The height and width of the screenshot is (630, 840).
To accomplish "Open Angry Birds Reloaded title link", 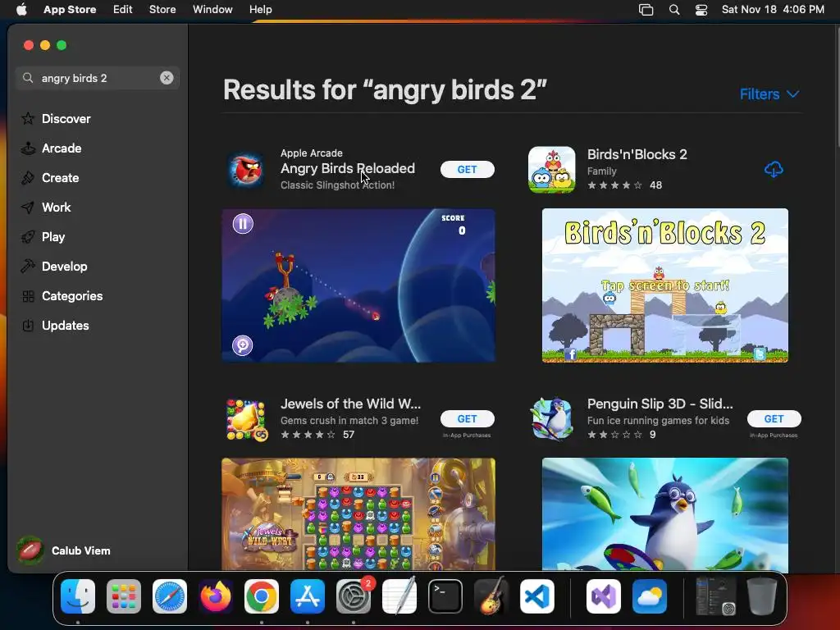I will pos(348,168).
